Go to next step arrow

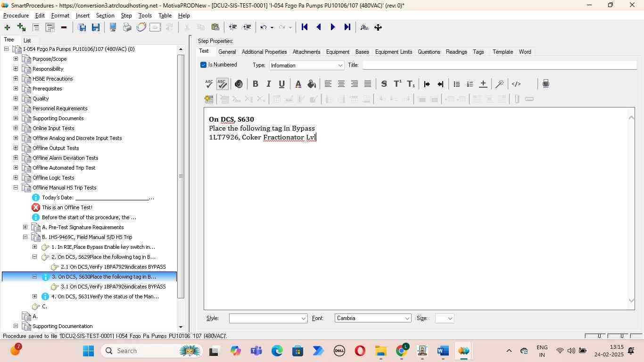pos(333,27)
